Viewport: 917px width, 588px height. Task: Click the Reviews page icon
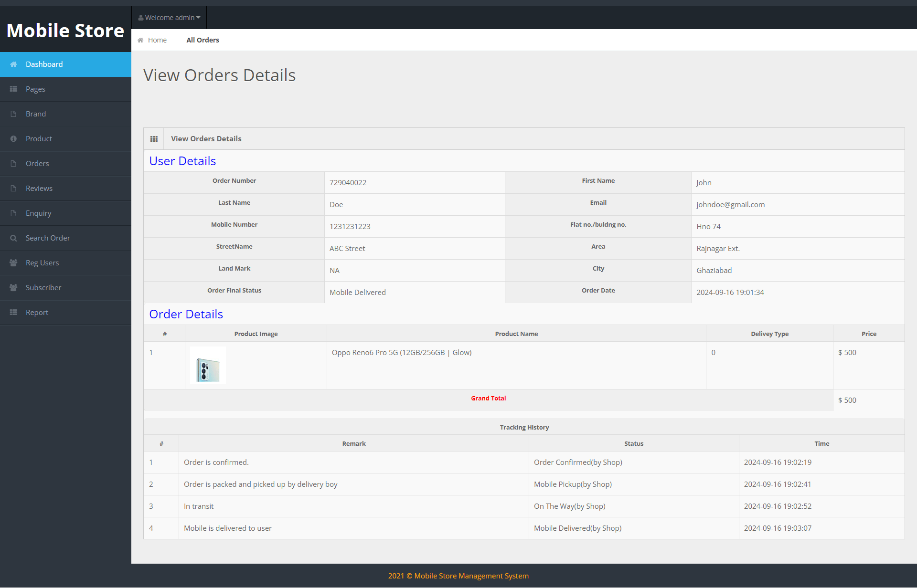tap(13, 188)
